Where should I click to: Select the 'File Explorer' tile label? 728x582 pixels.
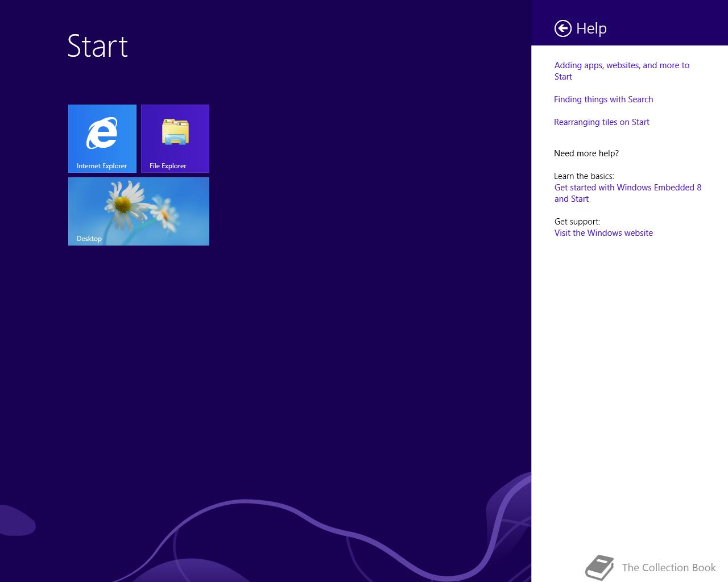(168, 166)
